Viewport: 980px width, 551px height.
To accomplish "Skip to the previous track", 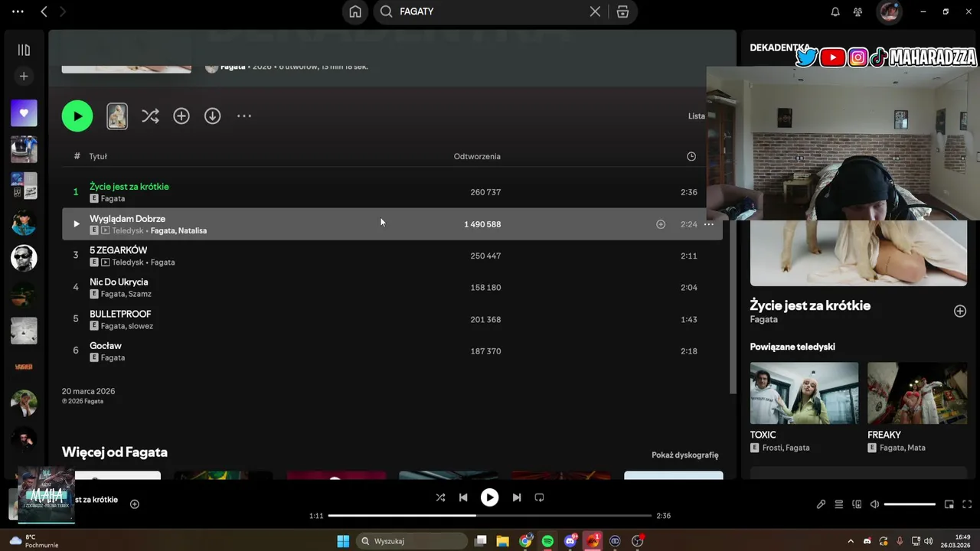I will tap(463, 497).
